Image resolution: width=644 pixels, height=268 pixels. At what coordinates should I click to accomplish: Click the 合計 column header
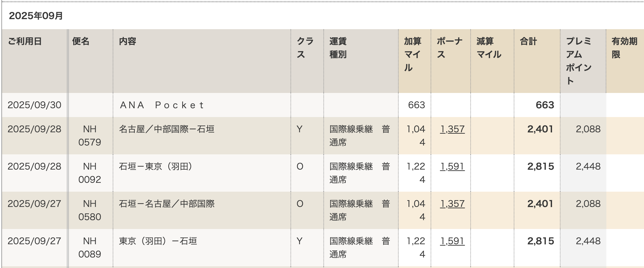coord(528,41)
